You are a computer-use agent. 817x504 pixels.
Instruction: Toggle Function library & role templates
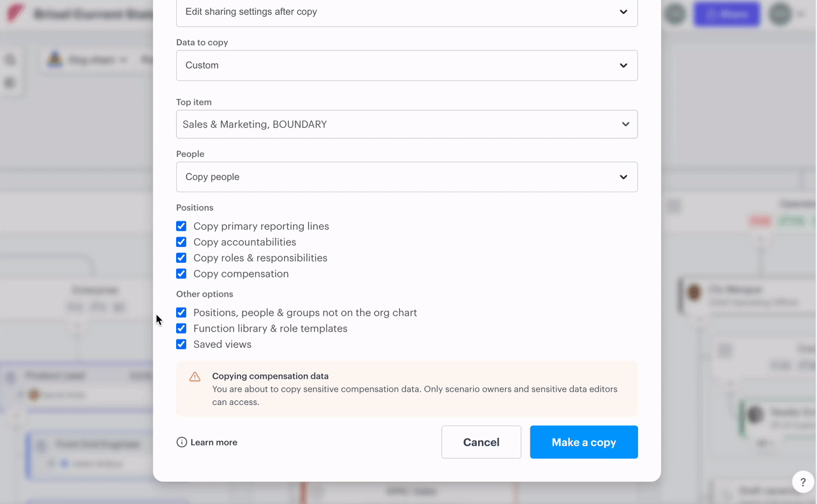pos(181,329)
